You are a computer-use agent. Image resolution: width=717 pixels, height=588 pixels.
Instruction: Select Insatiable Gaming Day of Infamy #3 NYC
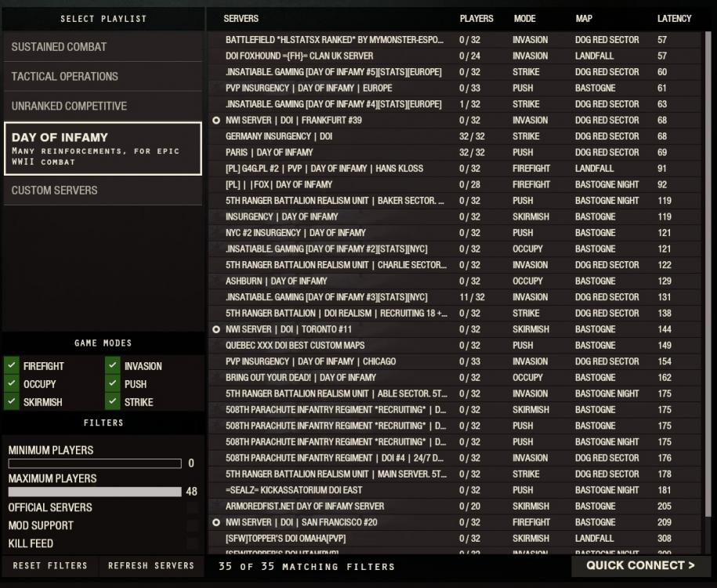[455, 297]
